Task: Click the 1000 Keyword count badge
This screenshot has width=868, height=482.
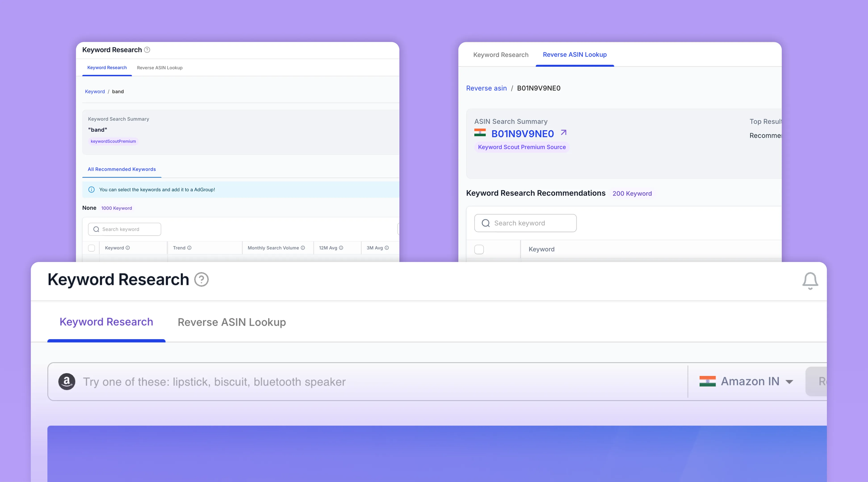Action: pos(117,208)
